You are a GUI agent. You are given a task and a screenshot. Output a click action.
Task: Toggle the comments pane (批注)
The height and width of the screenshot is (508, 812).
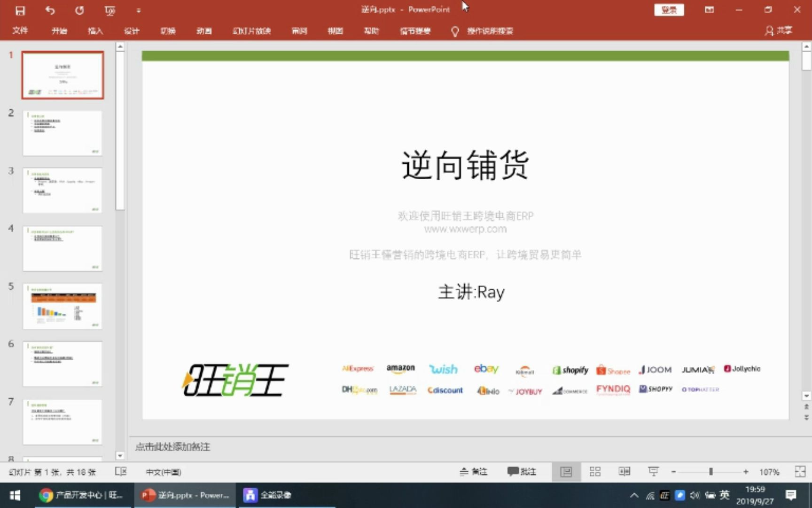pos(521,471)
